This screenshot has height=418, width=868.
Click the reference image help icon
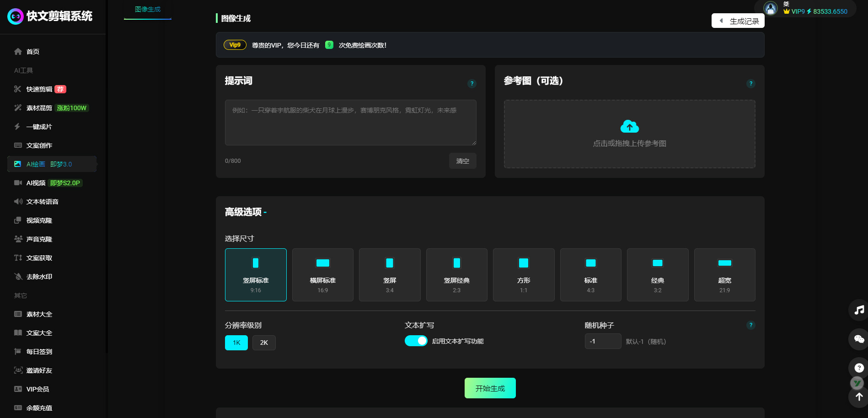click(x=750, y=84)
